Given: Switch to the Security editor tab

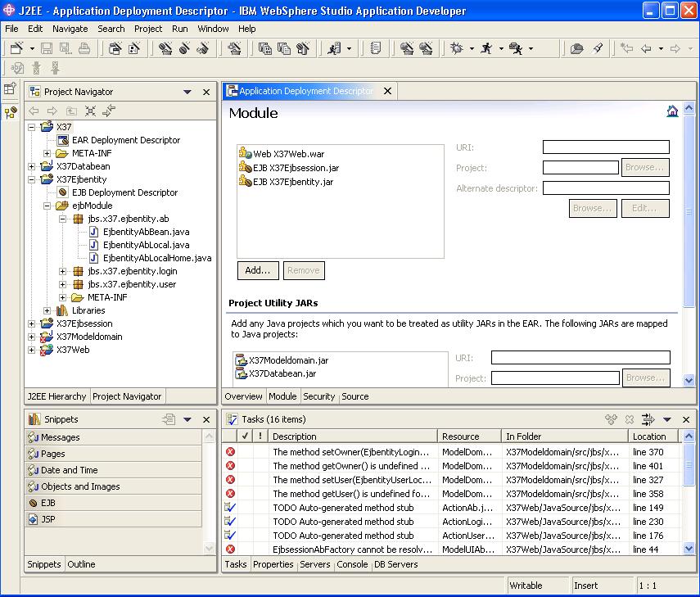Looking at the screenshot, I should [x=318, y=396].
